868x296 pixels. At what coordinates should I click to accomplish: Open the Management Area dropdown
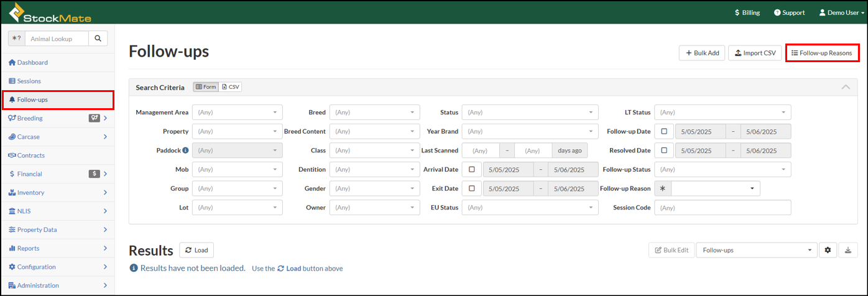coord(238,113)
